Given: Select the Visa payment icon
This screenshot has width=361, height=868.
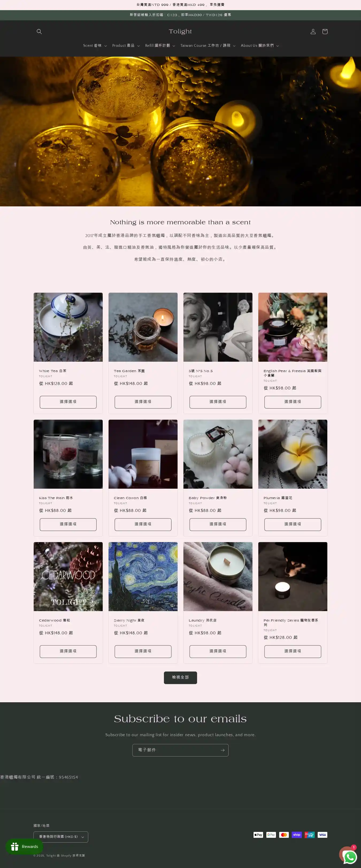Looking at the screenshot, I should tap(322, 835).
